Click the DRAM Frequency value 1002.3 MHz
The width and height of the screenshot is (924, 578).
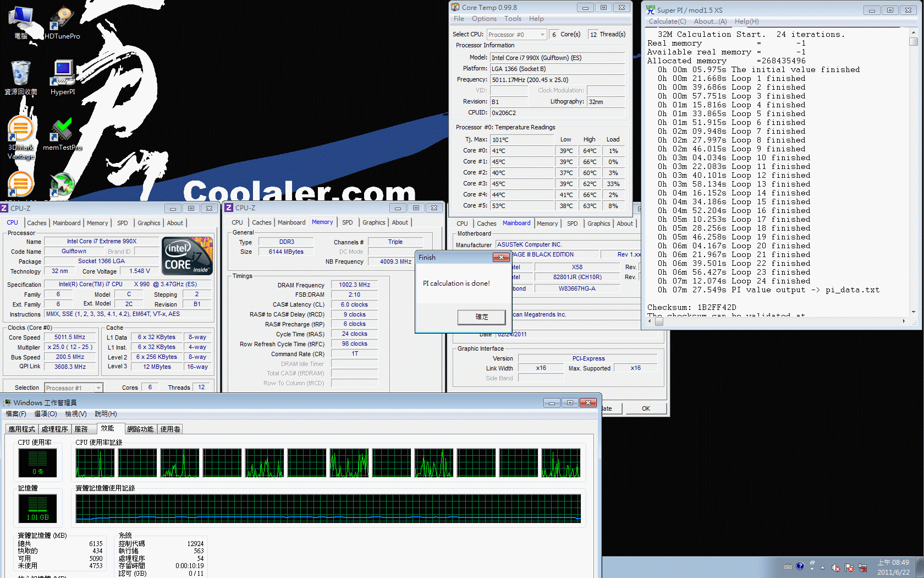354,285
